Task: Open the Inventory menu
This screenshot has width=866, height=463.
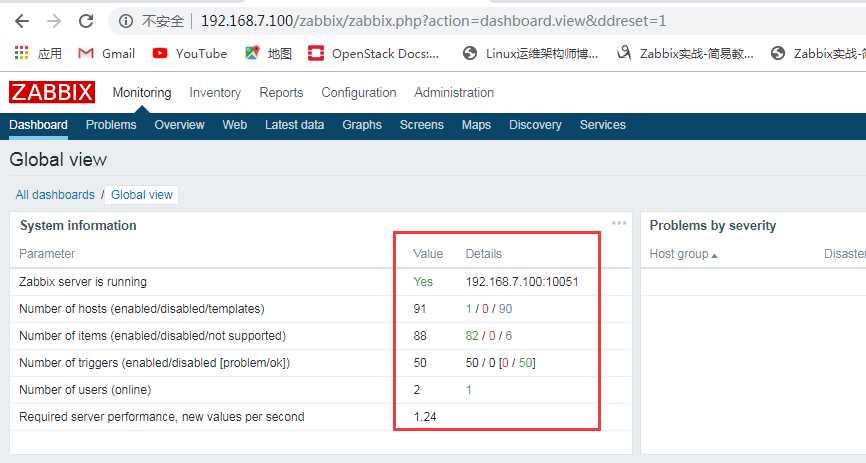Action: (x=215, y=92)
